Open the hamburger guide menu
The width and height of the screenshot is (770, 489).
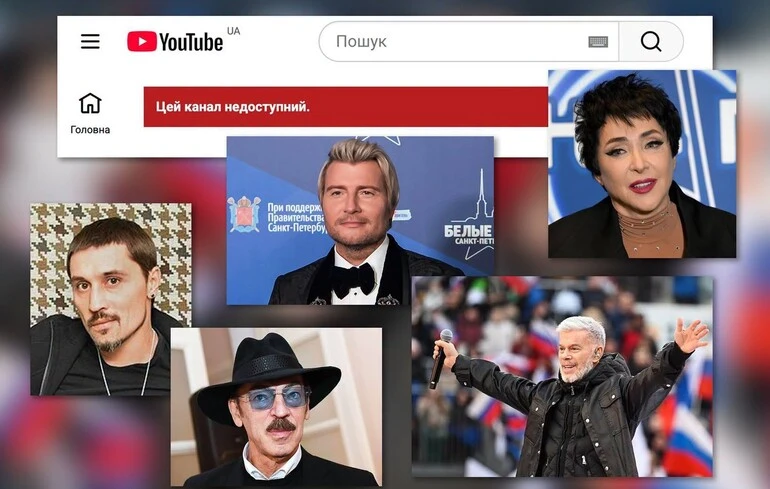pyautogui.click(x=90, y=41)
